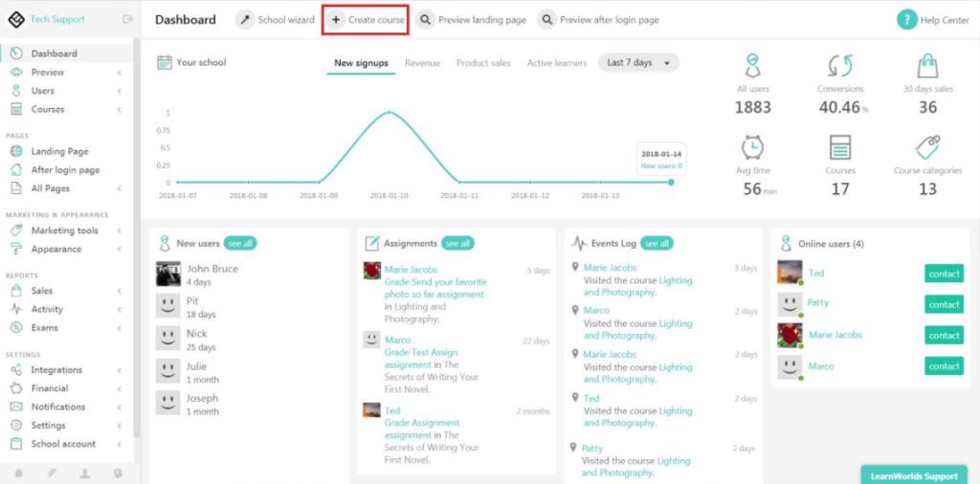Click the user profile icon in sidebar footer
The width and height of the screenshot is (980, 484).
tap(84, 473)
